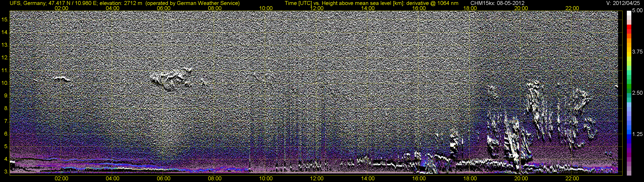This screenshot has width=644, height=182.
Task: Click "(operated by German Weather Service)" text
Action: click(192, 3)
